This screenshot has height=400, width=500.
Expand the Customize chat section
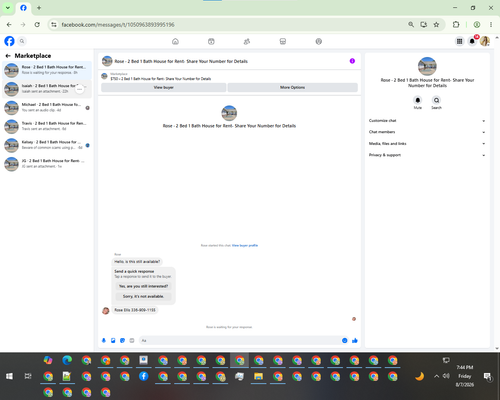tap(427, 121)
